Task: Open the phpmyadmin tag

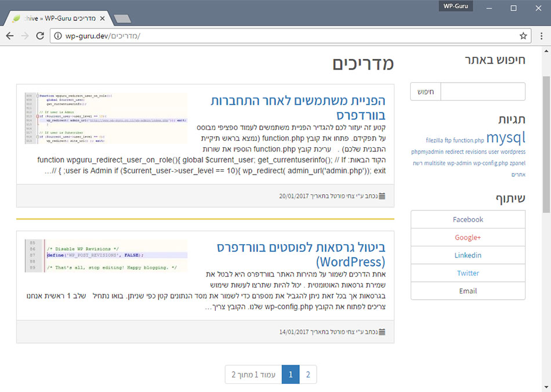Action: coord(427,152)
